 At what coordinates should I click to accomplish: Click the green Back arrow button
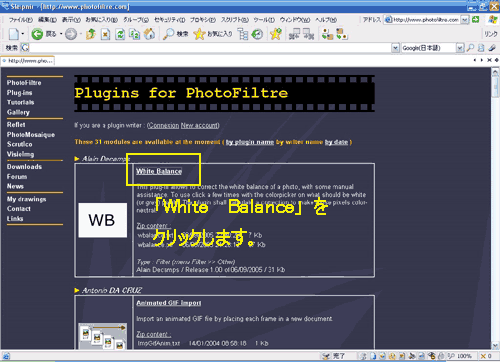37,34
